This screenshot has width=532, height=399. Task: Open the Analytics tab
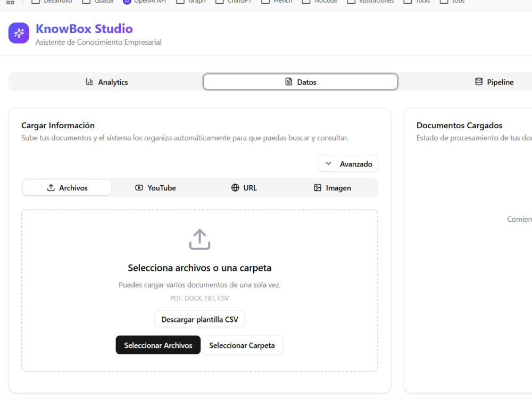(x=106, y=82)
